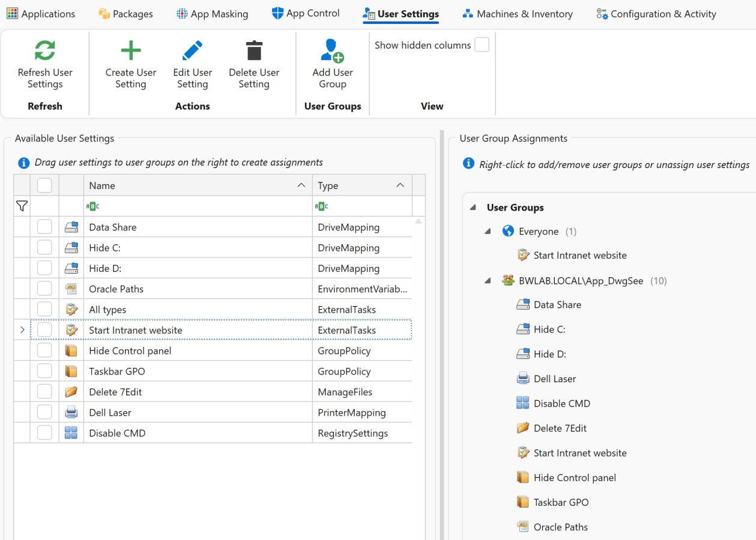Click info icon beside drag user settings hint
Viewport: 756px width, 540px height.
23,163
